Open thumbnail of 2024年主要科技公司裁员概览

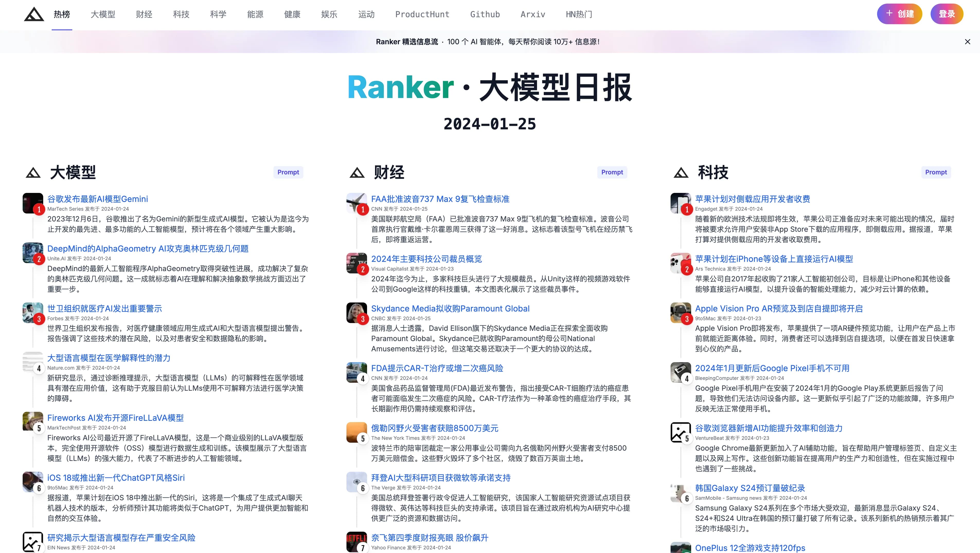357,263
